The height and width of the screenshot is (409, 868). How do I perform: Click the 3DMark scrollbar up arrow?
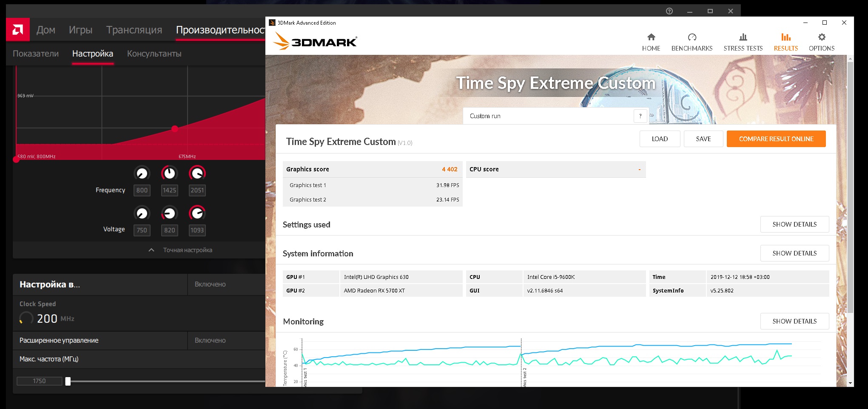coord(850,58)
